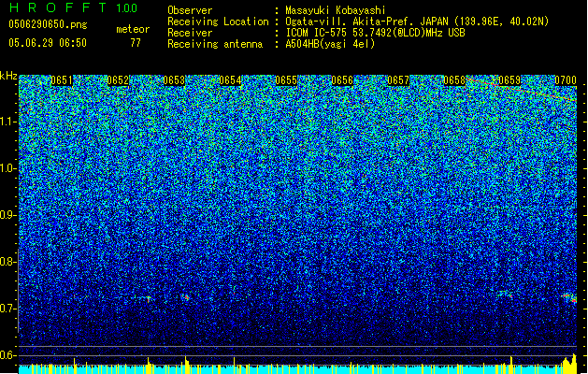Click the 0.7 kHz axis label
This screenshot has width=588, height=374.
(x=7, y=309)
